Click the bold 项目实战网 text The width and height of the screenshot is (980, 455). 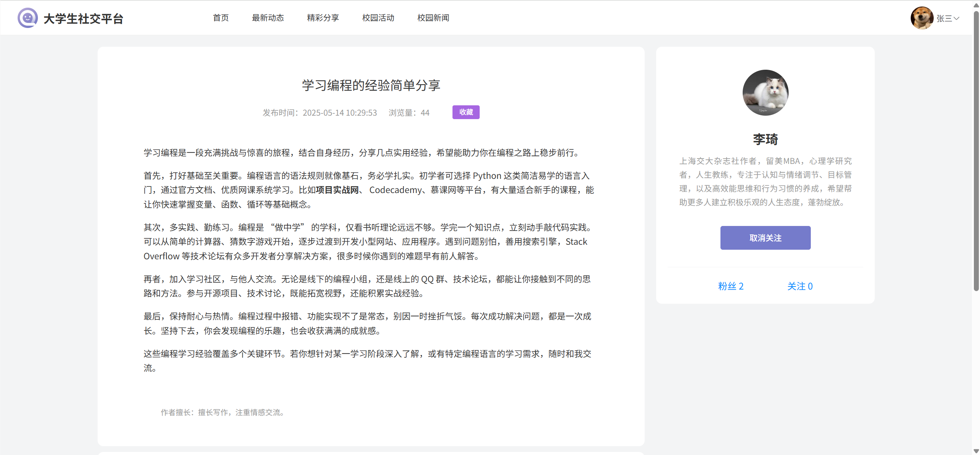pos(337,190)
